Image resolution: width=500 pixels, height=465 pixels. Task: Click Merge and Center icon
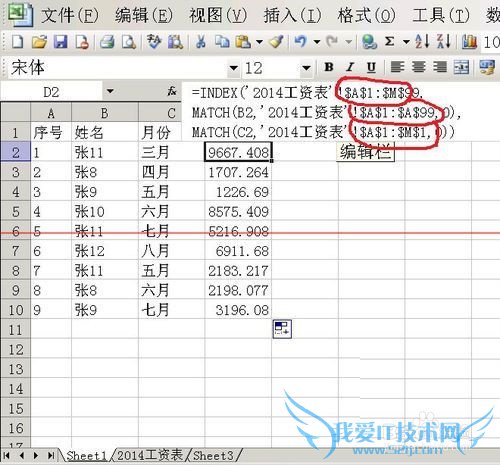pyautogui.click(x=461, y=67)
